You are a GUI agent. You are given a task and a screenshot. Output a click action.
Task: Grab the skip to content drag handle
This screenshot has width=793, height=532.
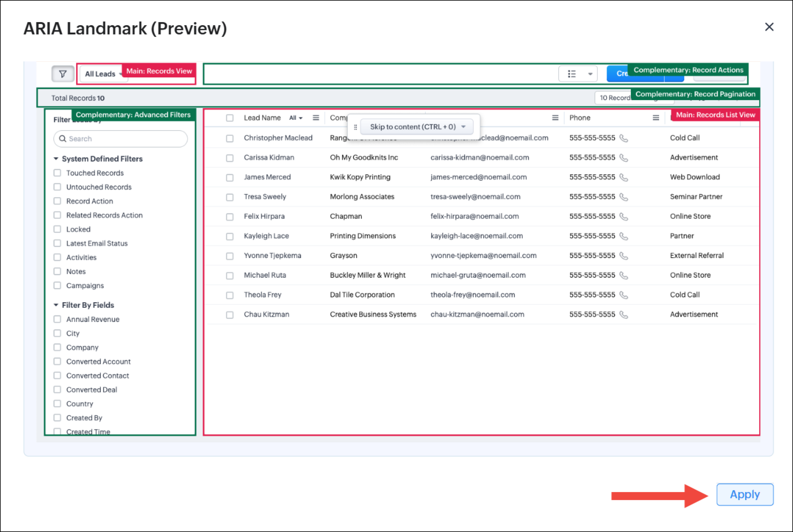(355, 127)
